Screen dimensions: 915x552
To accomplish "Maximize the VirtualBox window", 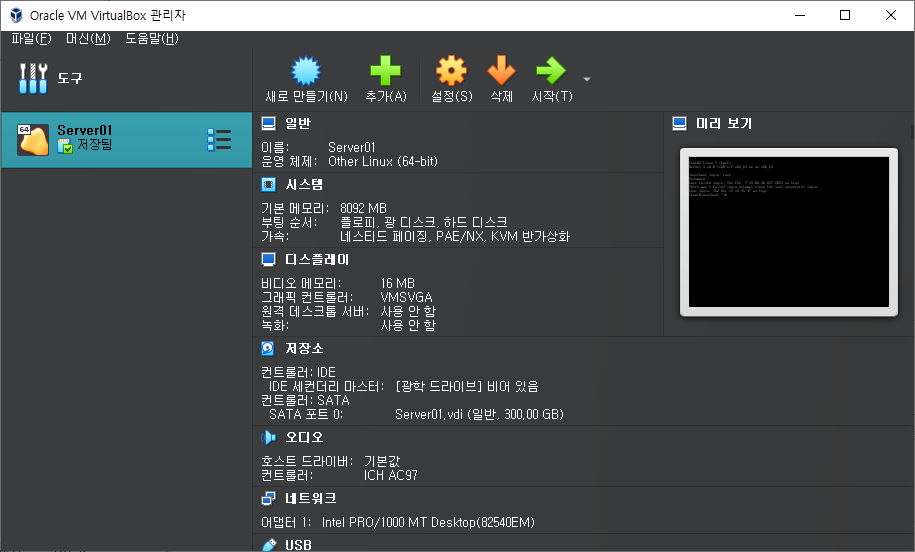I will point(844,15).
